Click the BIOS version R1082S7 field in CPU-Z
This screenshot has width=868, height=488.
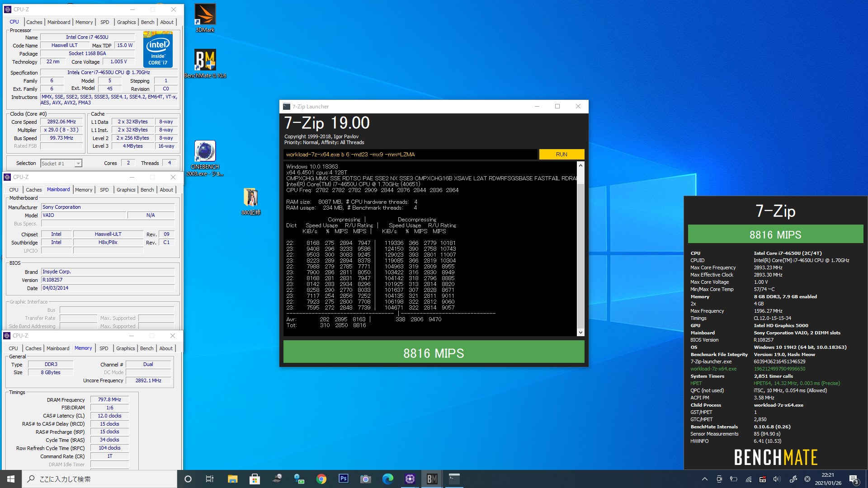108,280
